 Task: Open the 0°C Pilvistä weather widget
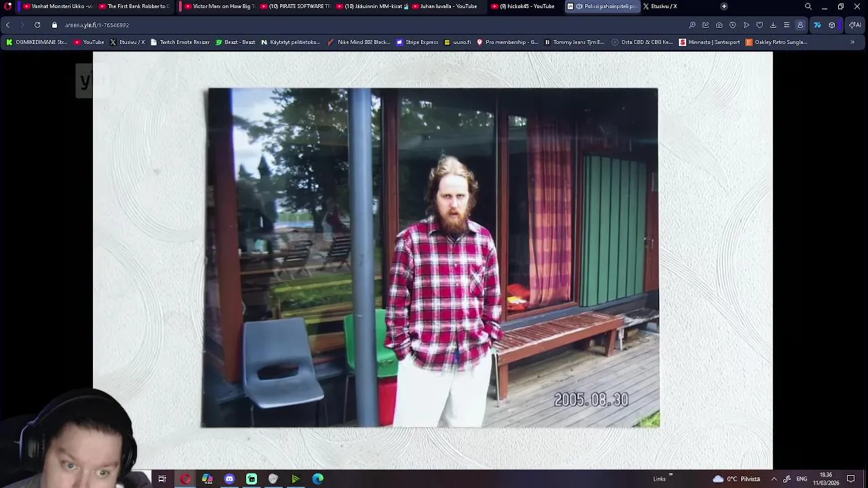click(x=736, y=479)
